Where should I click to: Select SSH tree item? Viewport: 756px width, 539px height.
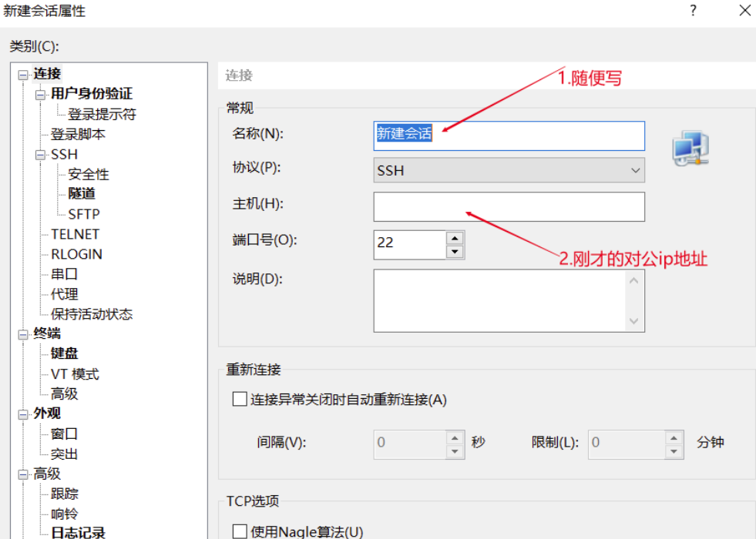[x=64, y=154]
